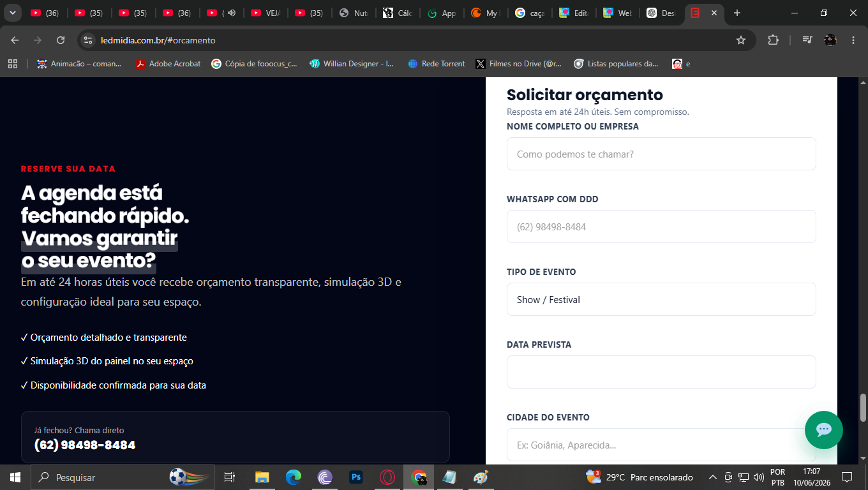Open the Tipo de Evento dropdown

661,299
